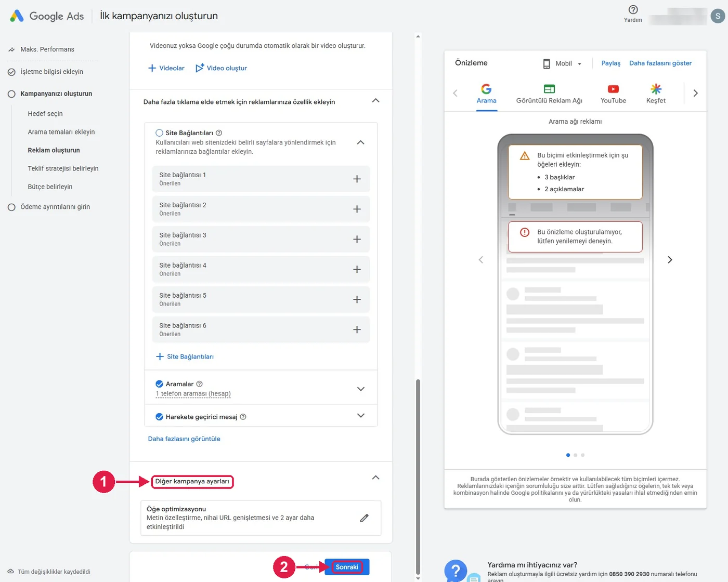Toggle the Aramalar check mark
The image size is (728, 582).
click(160, 384)
